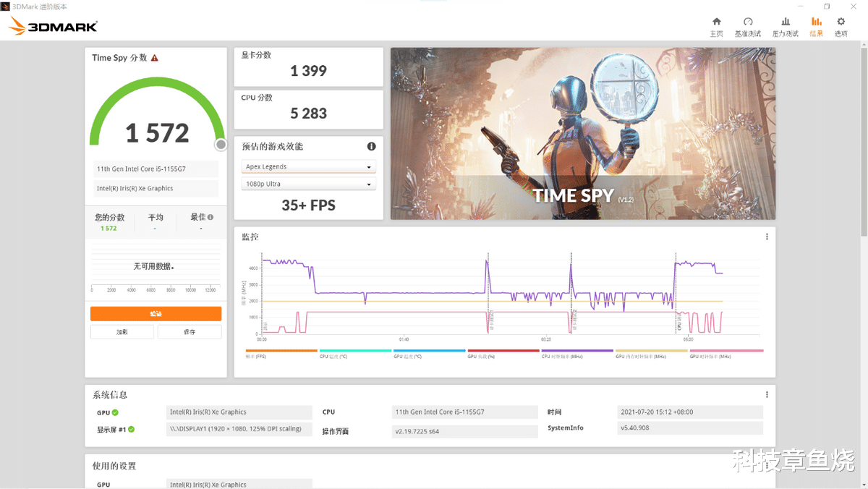Click the SystemInfo version field v5.40.908
Image resolution: width=868 pixels, height=489 pixels.
pos(689,428)
